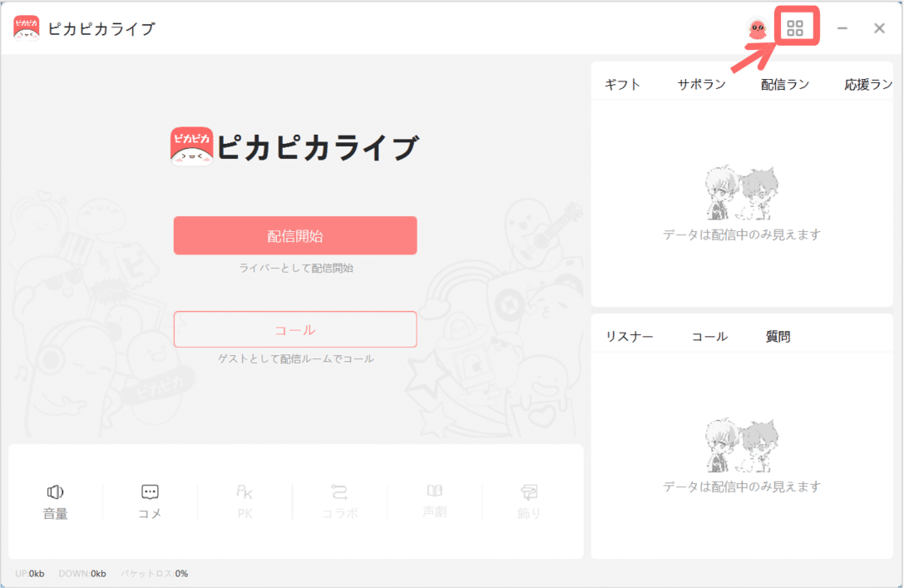Select the PK battle option
The image size is (904, 588).
click(x=245, y=502)
